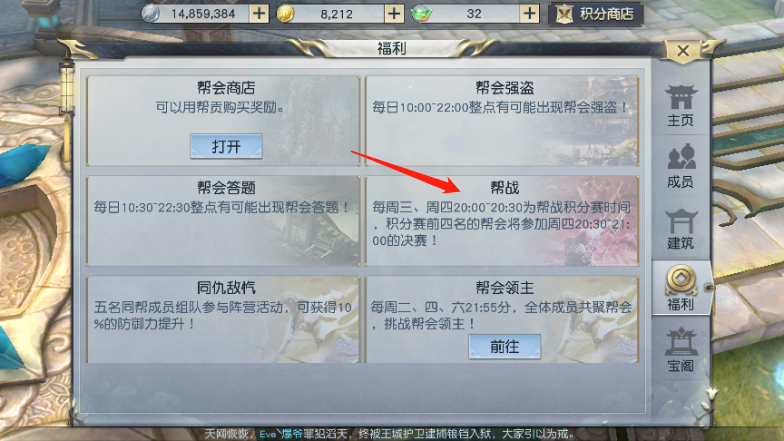This screenshot has height=441, width=784.
Task: Click the green jade ingot icon
Action: 421,14
